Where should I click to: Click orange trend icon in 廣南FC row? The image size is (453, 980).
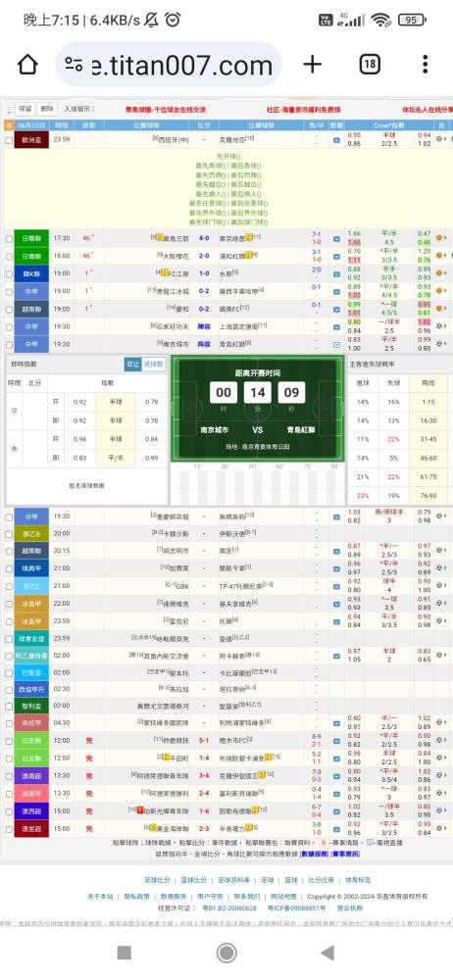tap(440, 309)
